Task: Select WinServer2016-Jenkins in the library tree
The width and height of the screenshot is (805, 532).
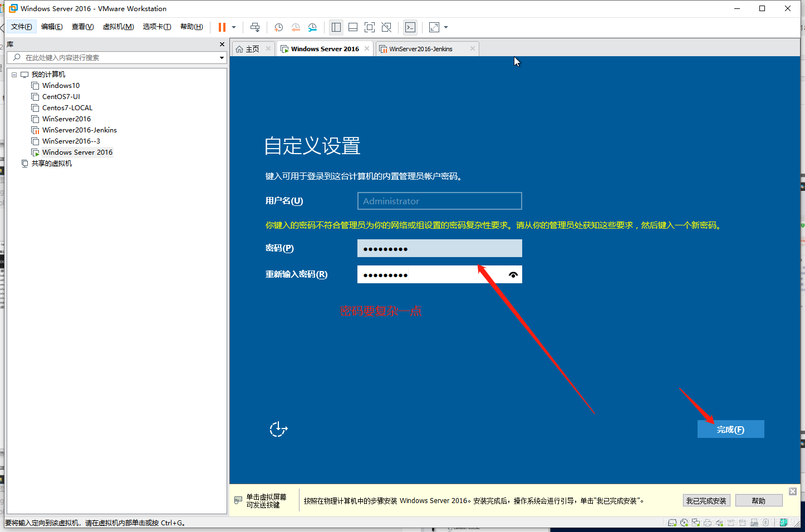Action: pyautogui.click(x=79, y=130)
